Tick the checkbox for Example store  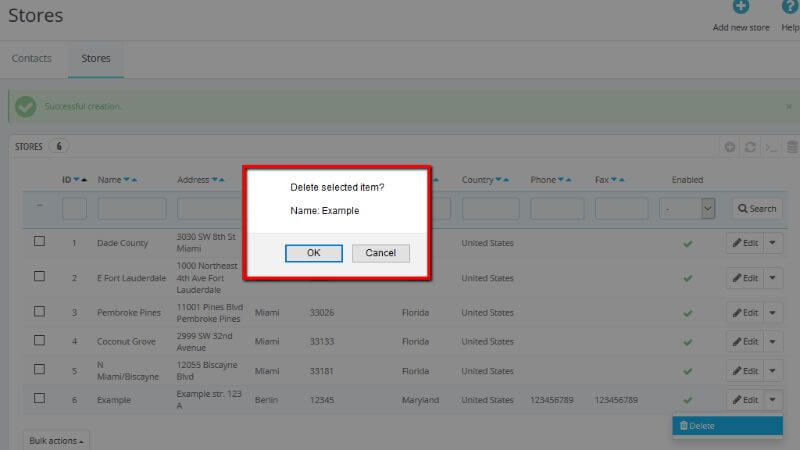point(39,398)
